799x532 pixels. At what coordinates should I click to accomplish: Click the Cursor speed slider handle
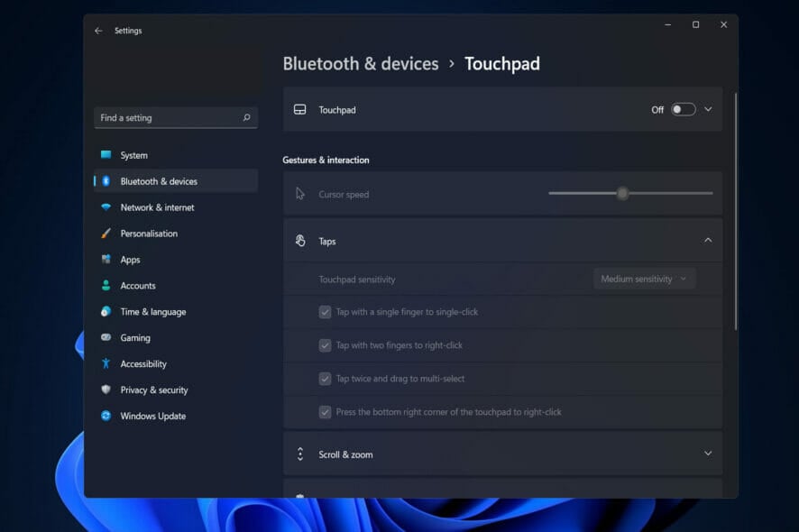tap(622, 194)
